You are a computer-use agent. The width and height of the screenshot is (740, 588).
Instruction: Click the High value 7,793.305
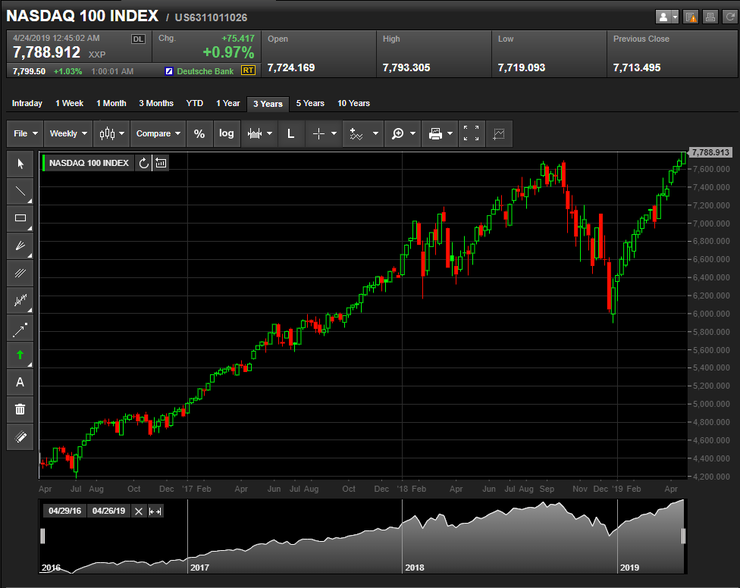coord(406,67)
